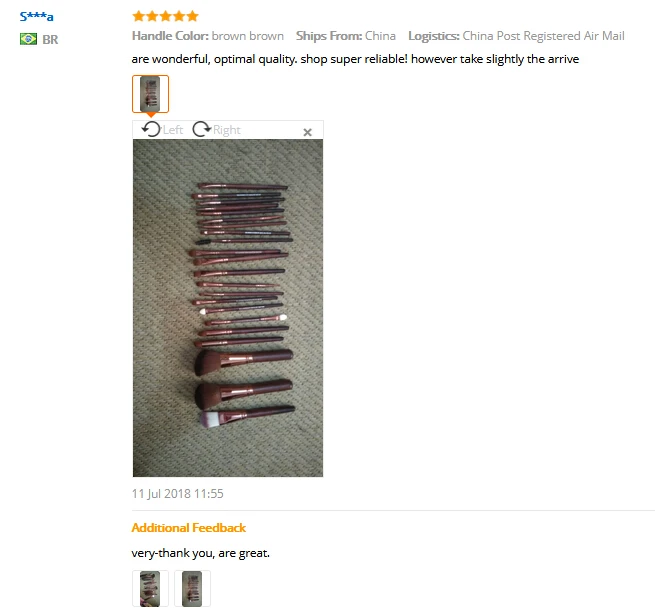Open reviewer S***a profile link
The height and width of the screenshot is (609, 655).
click(x=37, y=17)
